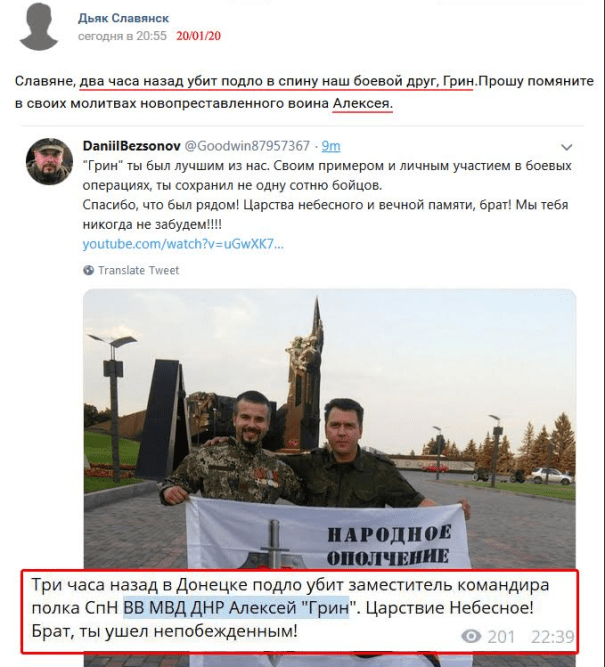Click the @Goodwin87957367 handle
605x667 pixels.
(x=247, y=146)
